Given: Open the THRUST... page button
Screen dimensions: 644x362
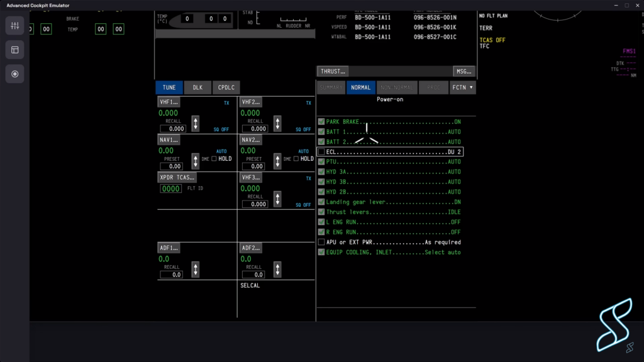Looking at the screenshot, I should pyautogui.click(x=333, y=72).
